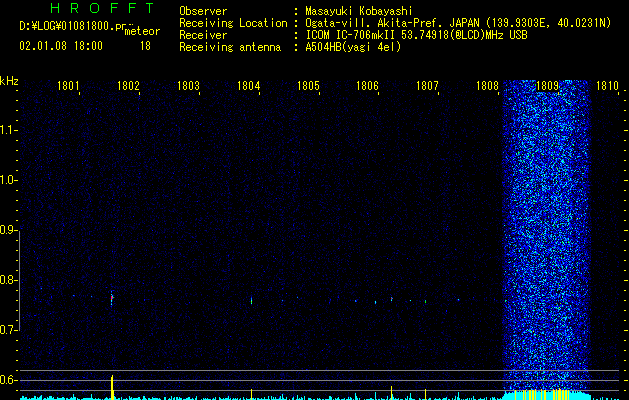The width and height of the screenshot is (629, 400).
Task: Click the 1806 time axis marker
Action: click(x=367, y=86)
